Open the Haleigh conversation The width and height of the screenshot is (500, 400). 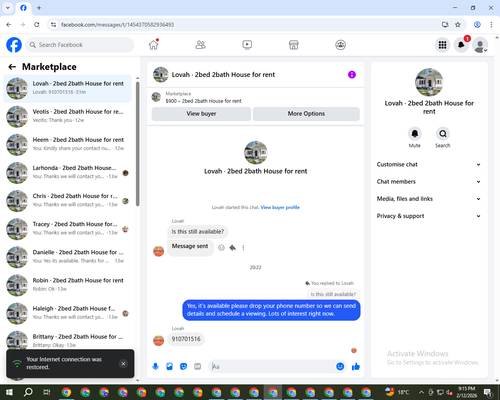point(67,313)
